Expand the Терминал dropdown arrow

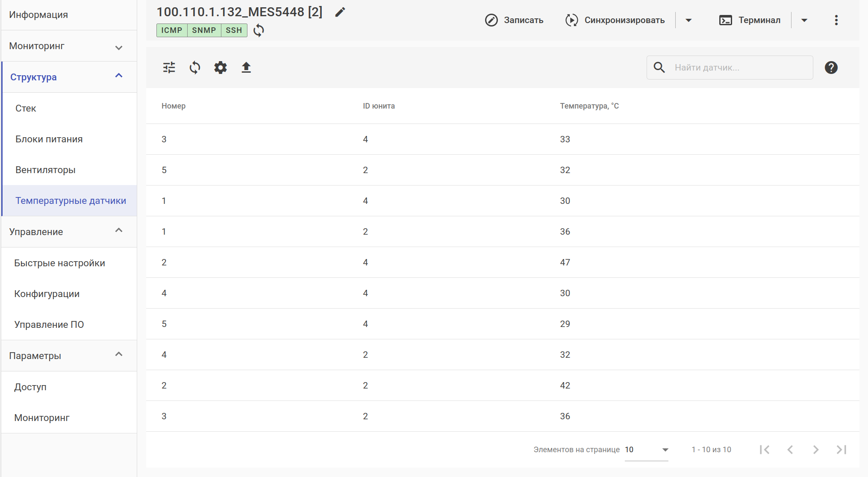pos(804,20)
